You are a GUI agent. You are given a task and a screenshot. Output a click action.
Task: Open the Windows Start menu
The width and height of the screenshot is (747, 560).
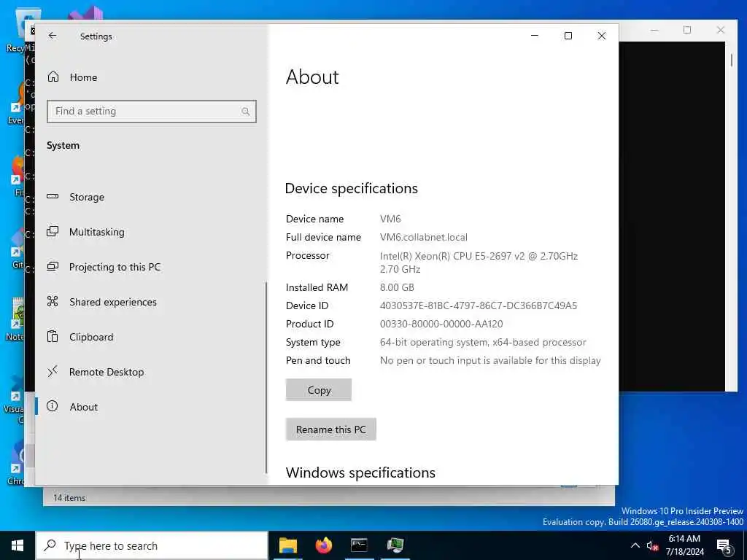18,545
